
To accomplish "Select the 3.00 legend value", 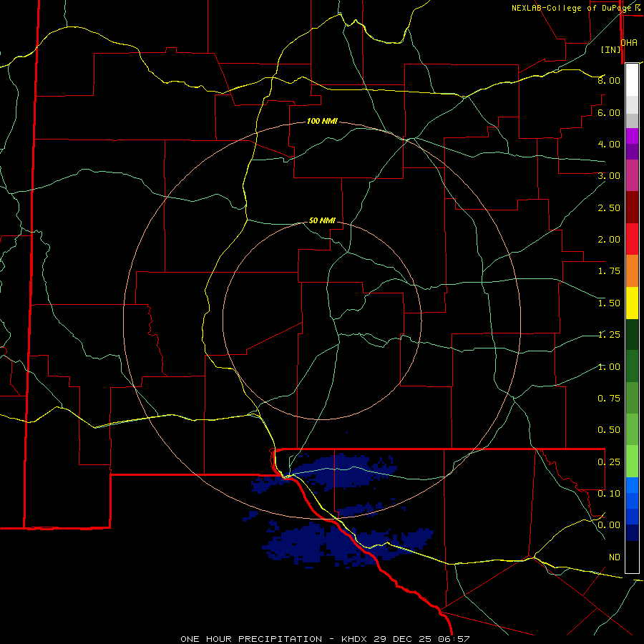I will click(x=609, y=176).
